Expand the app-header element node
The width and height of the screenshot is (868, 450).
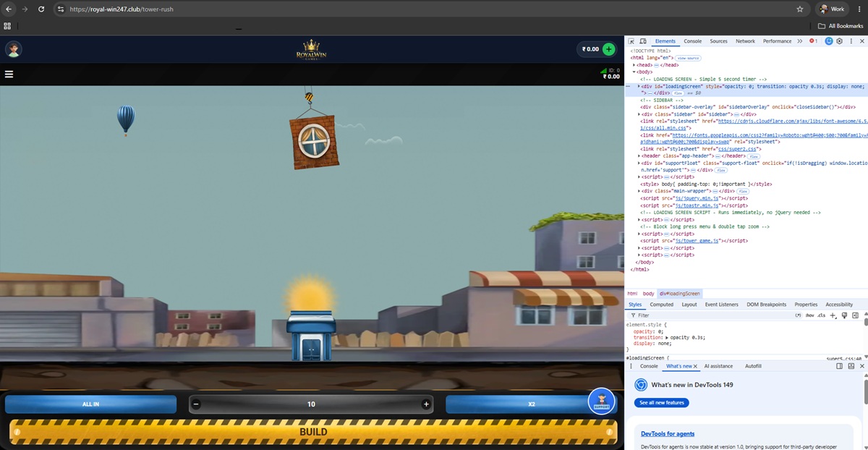coord(639,156)
